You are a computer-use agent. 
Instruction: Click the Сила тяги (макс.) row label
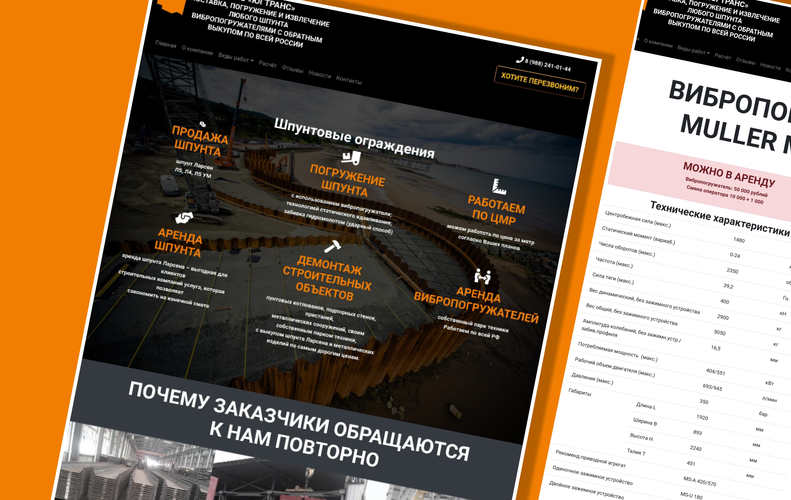(x=612, y=278)
